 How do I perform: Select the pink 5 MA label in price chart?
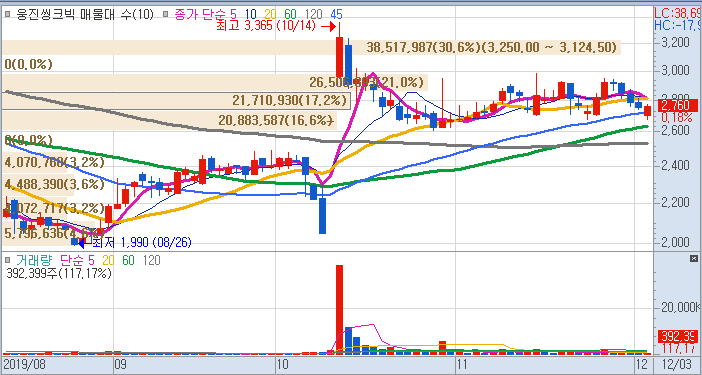(234, 14)
